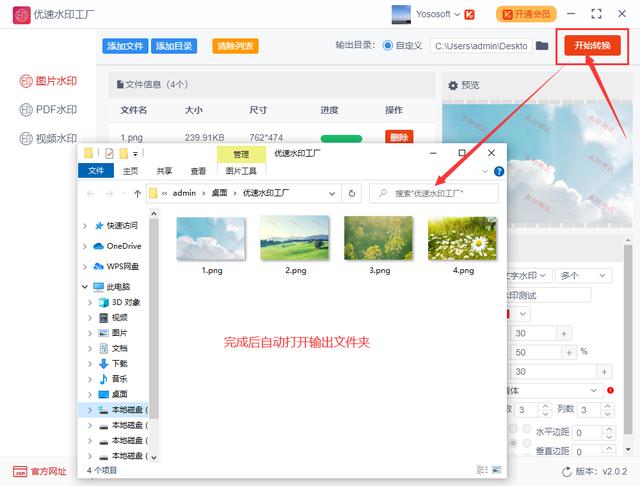640x486 pixels.
Task: Click the 添加目录 button
Action: tap(174, 46)
